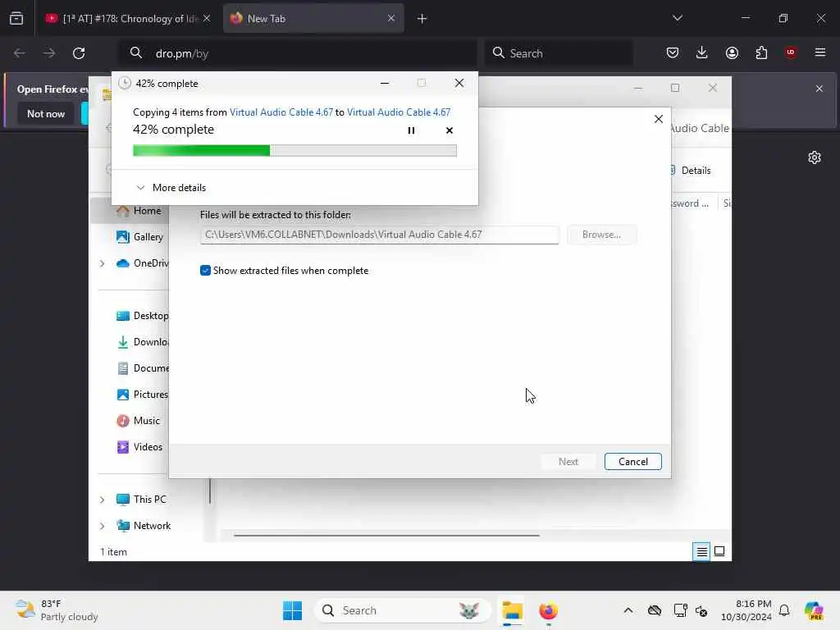Dismiss the Firefox notification banner
Viewport: 840px width, 630px height.
point(819,89)
